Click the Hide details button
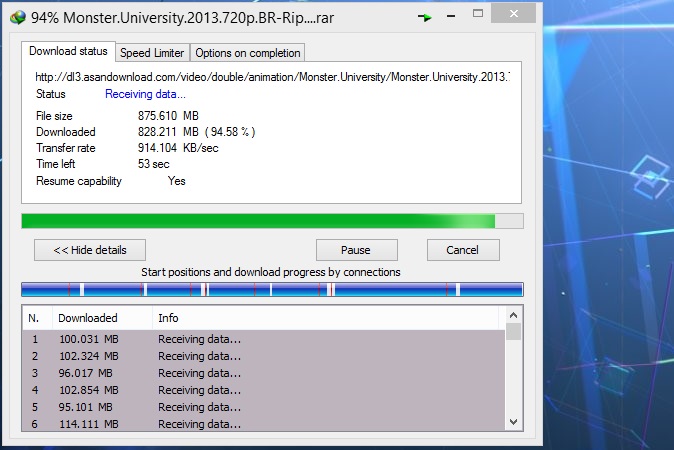674x450 pixels. (x=90, y=250)
